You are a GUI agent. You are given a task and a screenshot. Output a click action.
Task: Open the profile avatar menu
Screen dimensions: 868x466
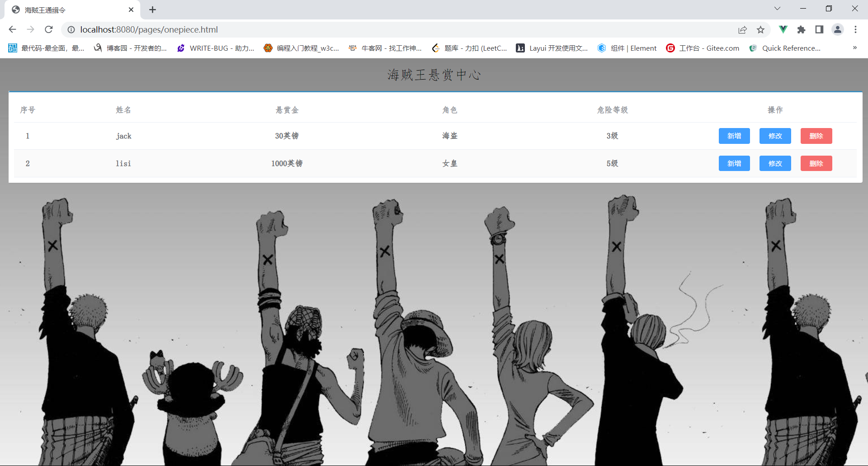pos(837,29)
